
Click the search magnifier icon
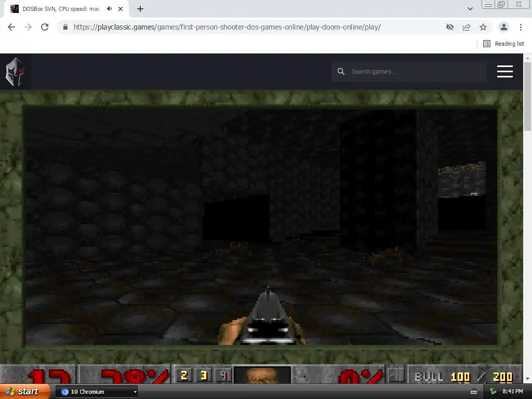(341, 72)
